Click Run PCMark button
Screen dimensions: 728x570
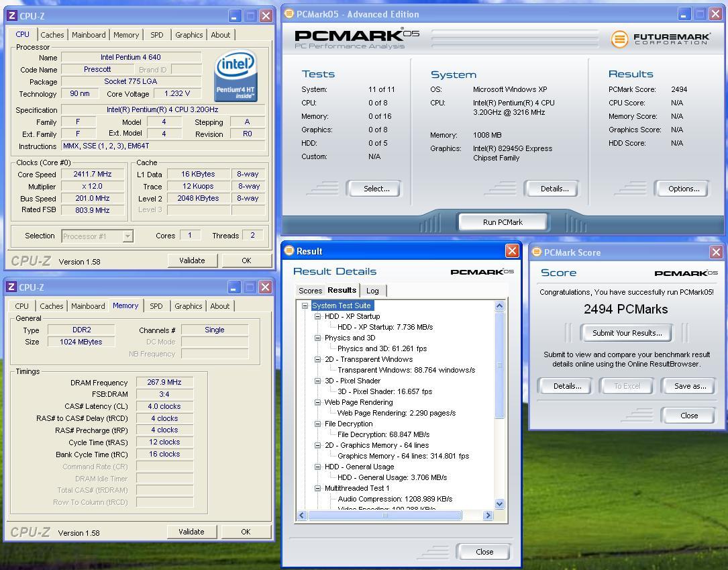(503, 222)
